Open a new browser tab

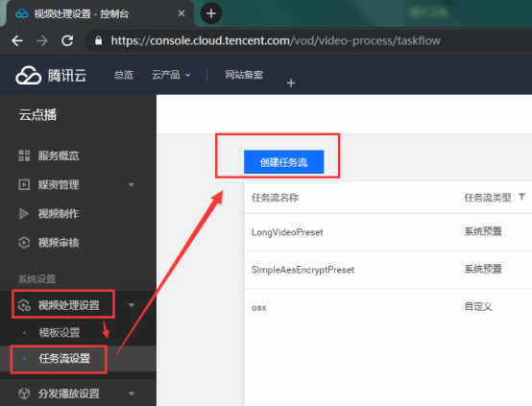click(x=211, y=13)
